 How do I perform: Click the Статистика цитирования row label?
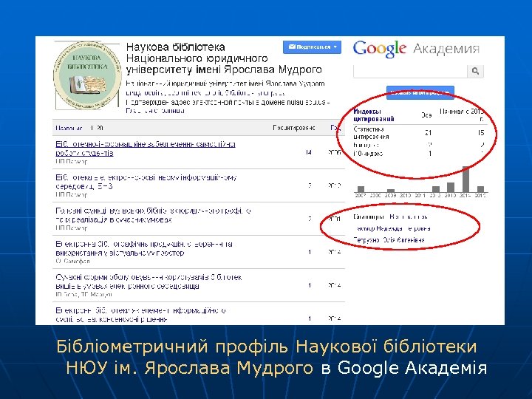click(x=371, y=133)
